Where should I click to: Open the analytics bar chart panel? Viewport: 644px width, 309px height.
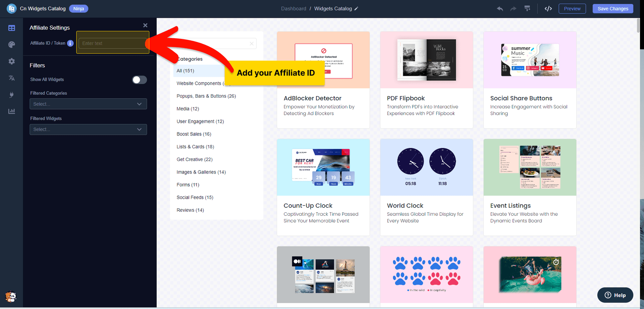[12, 111]
